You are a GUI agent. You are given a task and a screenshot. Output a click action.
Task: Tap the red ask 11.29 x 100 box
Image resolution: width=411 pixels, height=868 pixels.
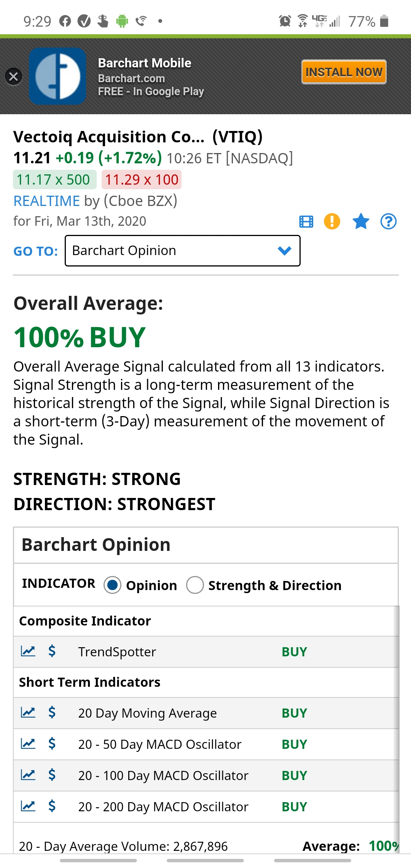[x=142, y=180]
